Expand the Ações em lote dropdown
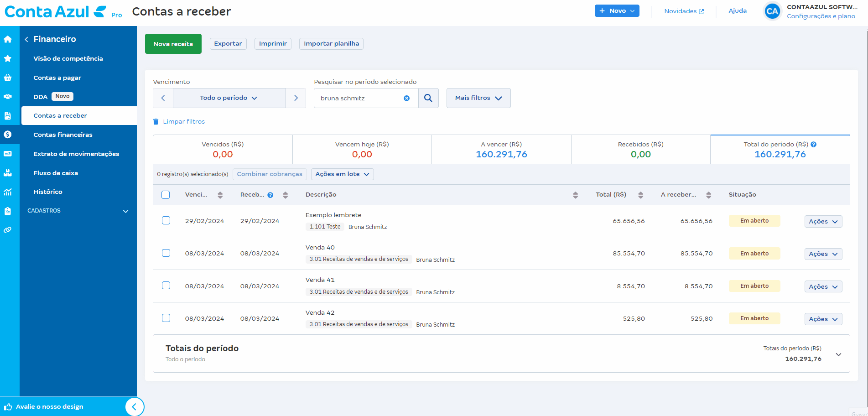The height and width of the screenshot is (416, 868). 342,174
